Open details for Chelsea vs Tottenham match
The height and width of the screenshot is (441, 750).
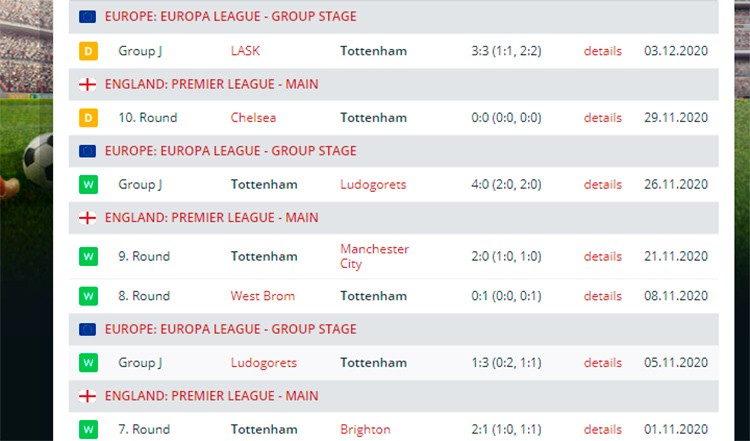(x=603, y=118)
